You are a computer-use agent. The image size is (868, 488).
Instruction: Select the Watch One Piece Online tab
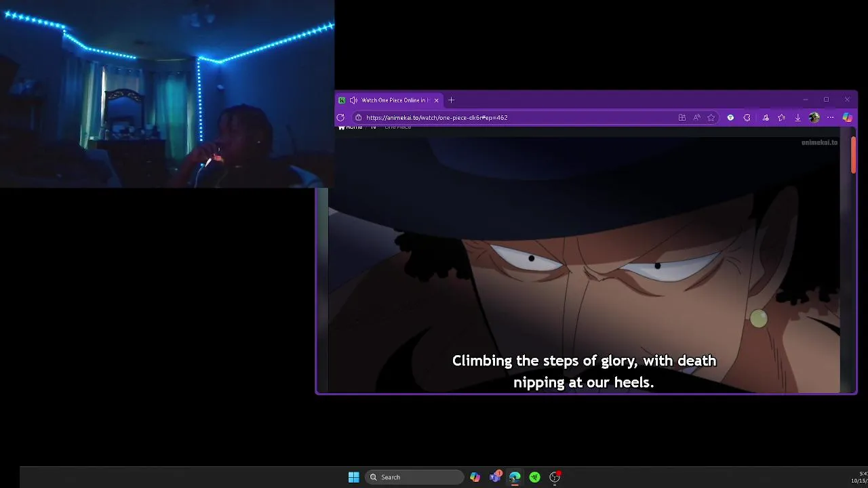pos(390,100)
